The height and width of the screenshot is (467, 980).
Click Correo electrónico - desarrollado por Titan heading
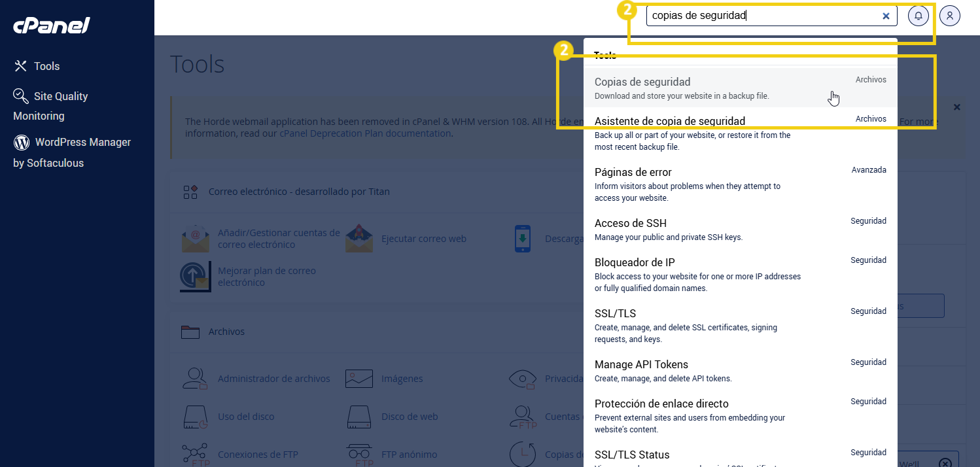(299, 192)
